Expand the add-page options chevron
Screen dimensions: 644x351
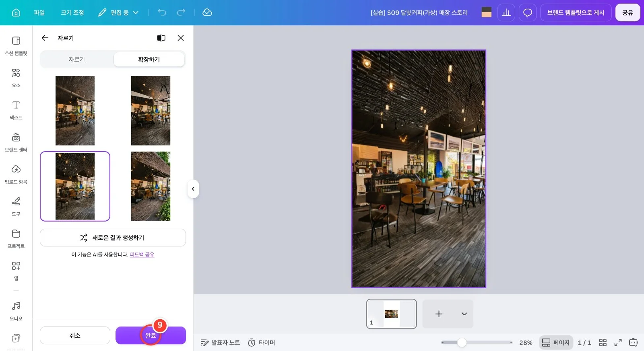[x=464, y=314]
